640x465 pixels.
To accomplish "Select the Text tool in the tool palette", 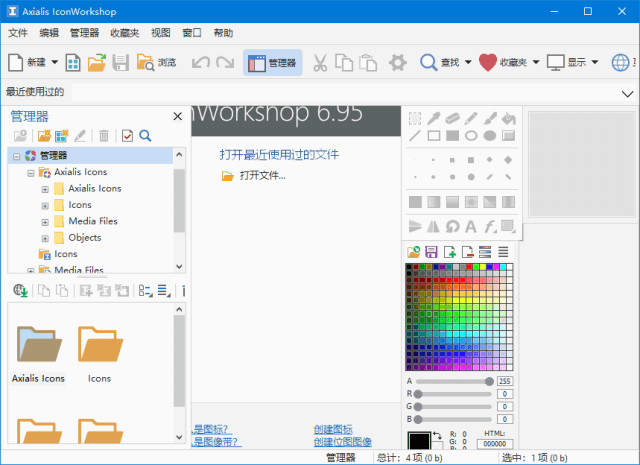I will [x=471, y=225].
